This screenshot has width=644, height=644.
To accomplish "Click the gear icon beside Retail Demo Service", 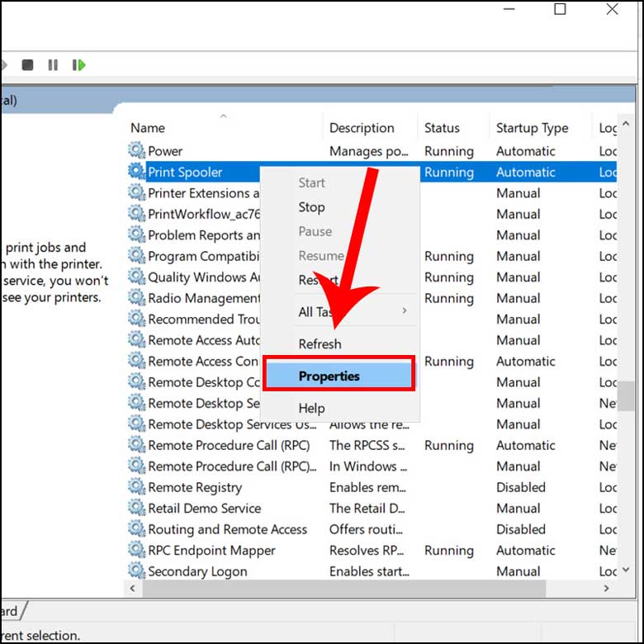I will pos(136,509).
